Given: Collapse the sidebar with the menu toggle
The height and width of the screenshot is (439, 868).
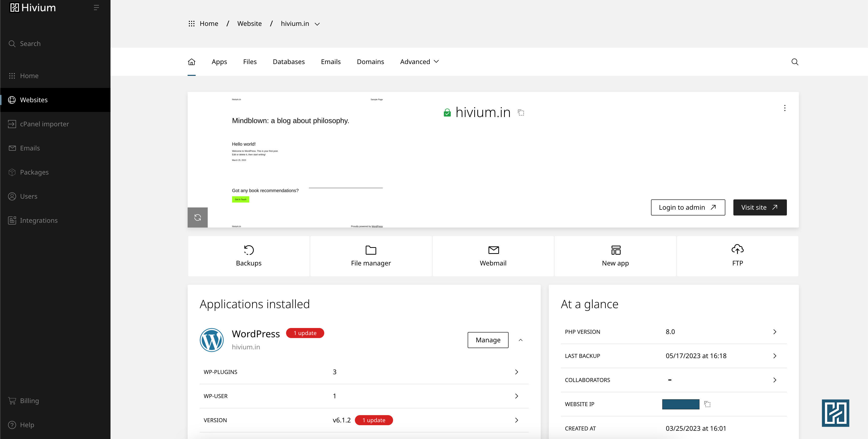Looking at the screenshot, I should pyautogui.click(x=96, y=8).
